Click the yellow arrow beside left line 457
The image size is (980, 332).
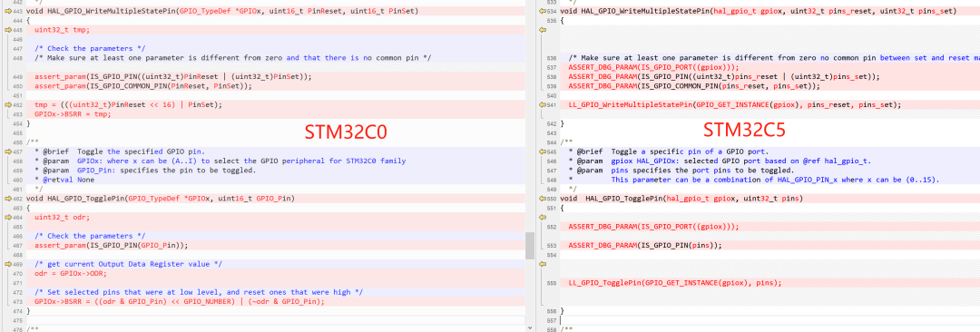[7, 151]
